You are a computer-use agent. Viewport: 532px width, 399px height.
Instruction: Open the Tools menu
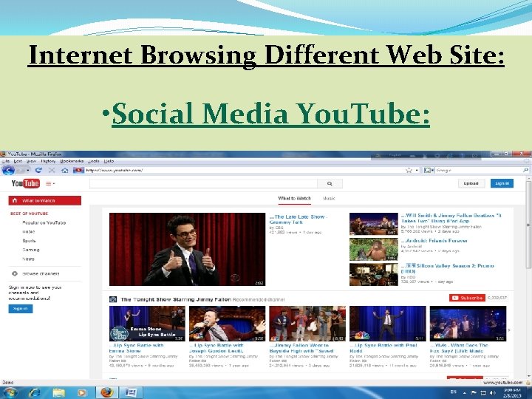(93, 161)
